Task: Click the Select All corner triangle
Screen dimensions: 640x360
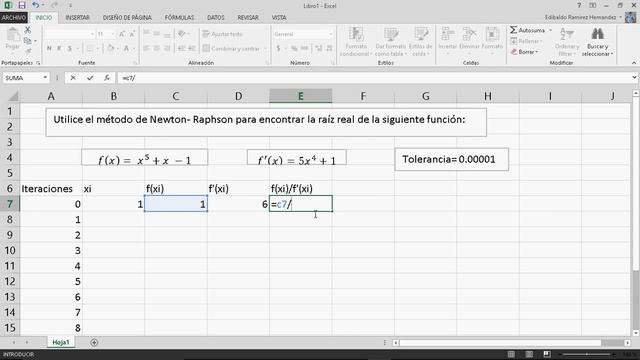Action: (x=12, y=96)
